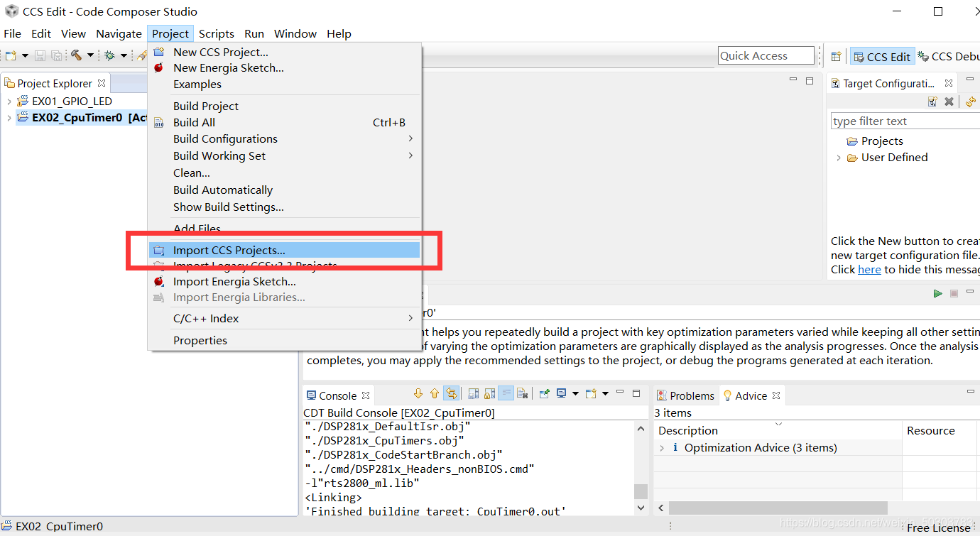Image resolution: width=980 pixels, height=536 pixels.
Task: Expand the Build Configurations submenu
Action: [284, 138]
